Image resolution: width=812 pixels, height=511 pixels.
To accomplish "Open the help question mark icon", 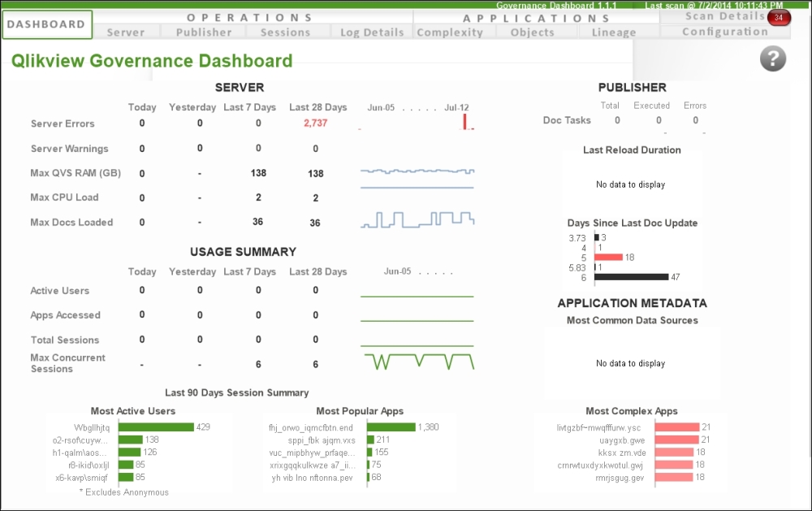I will pyautogui.click(x=773, y=58).
